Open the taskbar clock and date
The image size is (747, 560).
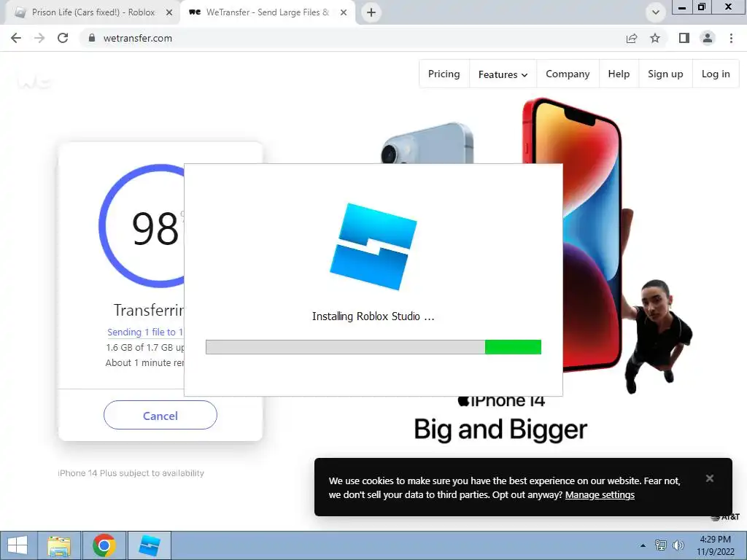pyautogui.click(x=715, y=545)
